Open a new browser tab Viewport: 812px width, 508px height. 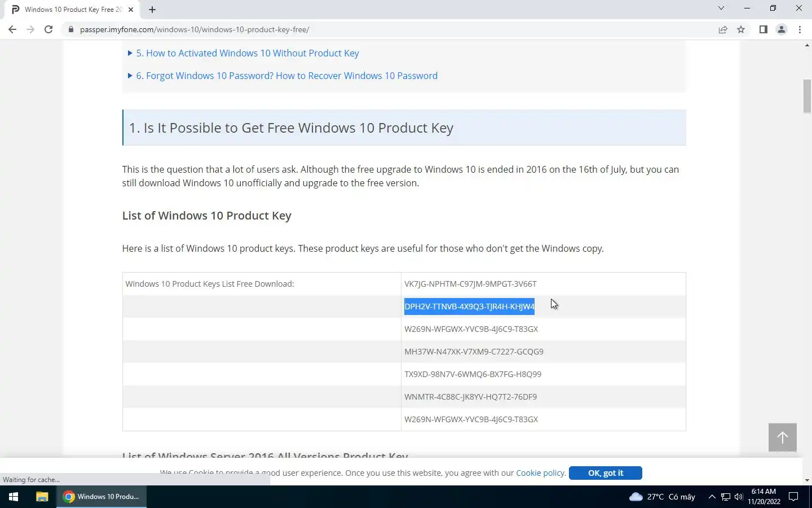152,10
